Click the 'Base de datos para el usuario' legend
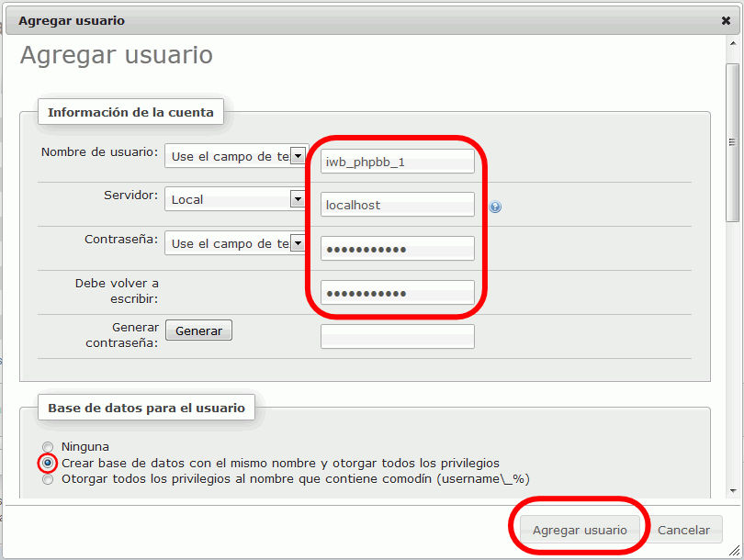The image size is (744, 560). tap(146, 408)
